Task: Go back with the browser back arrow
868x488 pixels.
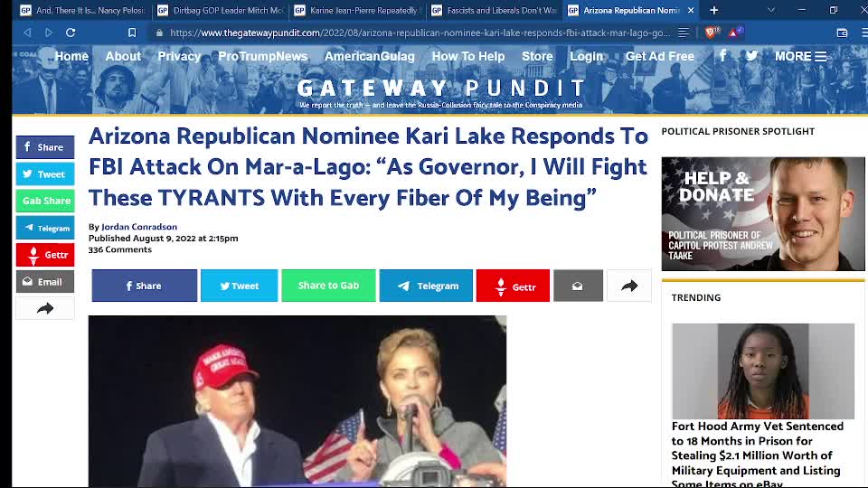Action: (27, 33)
